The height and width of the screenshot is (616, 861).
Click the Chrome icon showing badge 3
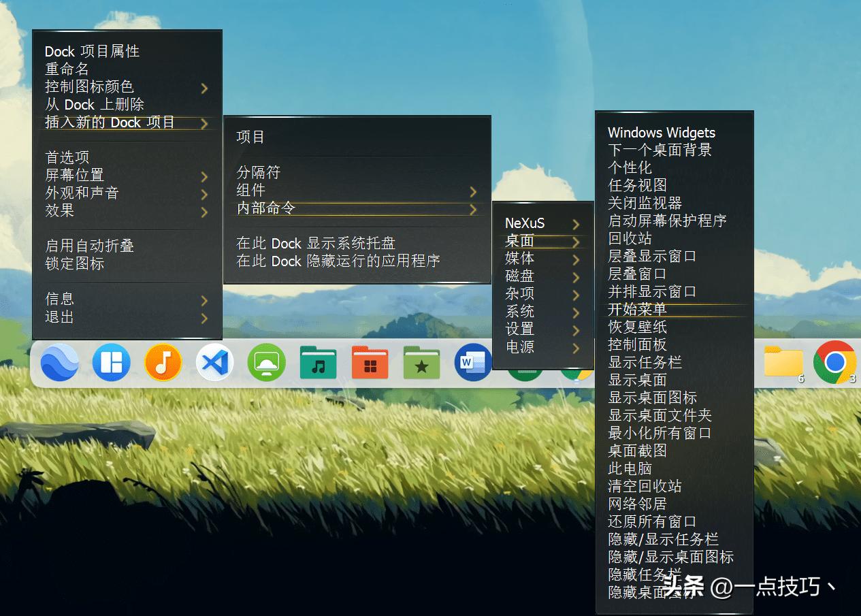point(835,363)
